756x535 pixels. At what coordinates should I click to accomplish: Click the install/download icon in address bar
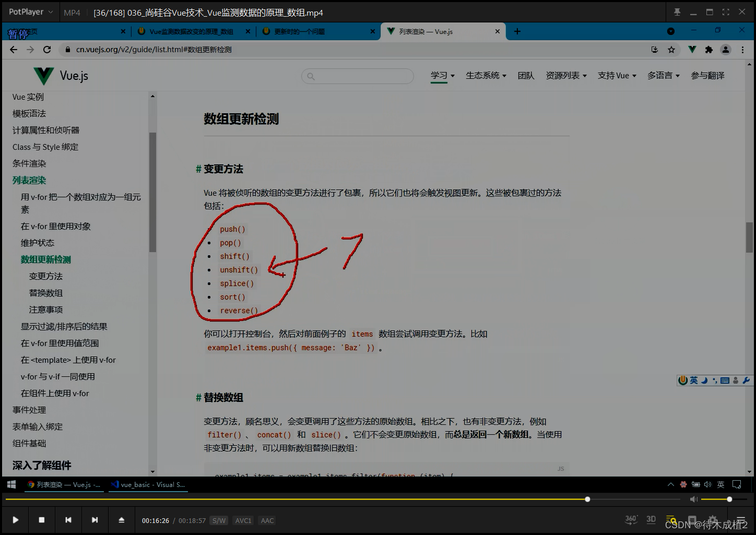(655, 50)
